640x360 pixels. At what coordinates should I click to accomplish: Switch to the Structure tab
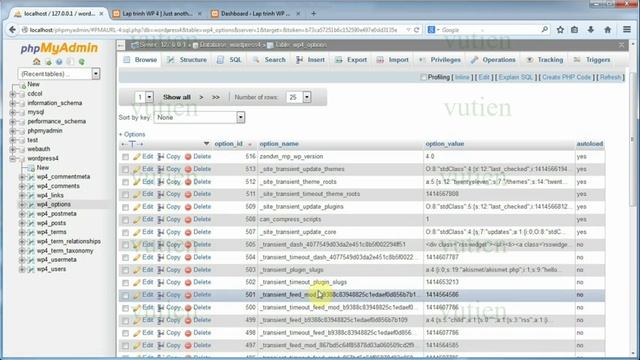[187, 60]
